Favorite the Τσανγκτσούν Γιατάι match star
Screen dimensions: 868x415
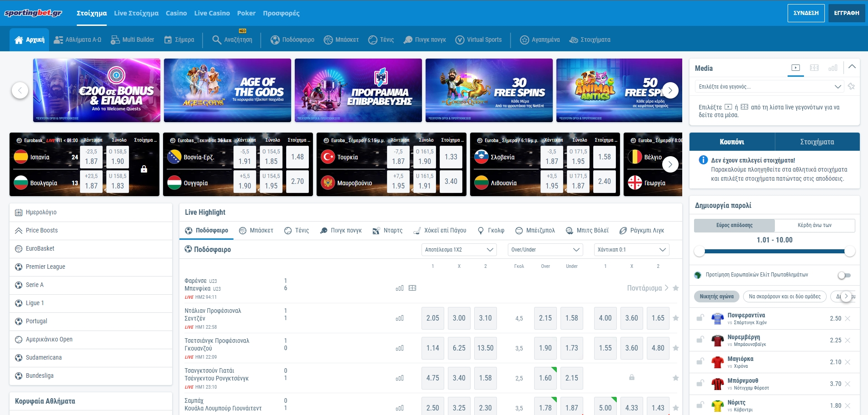676,378
